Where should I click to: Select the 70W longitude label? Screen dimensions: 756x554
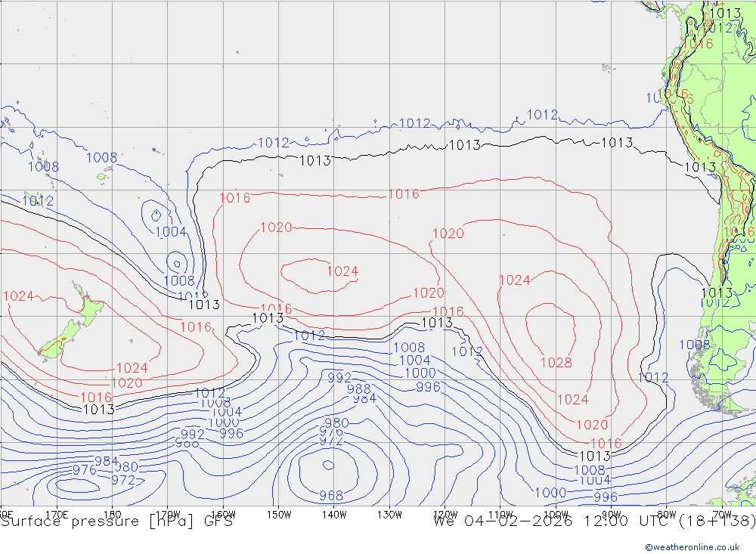pyautogui.click(x=722, y=515)
